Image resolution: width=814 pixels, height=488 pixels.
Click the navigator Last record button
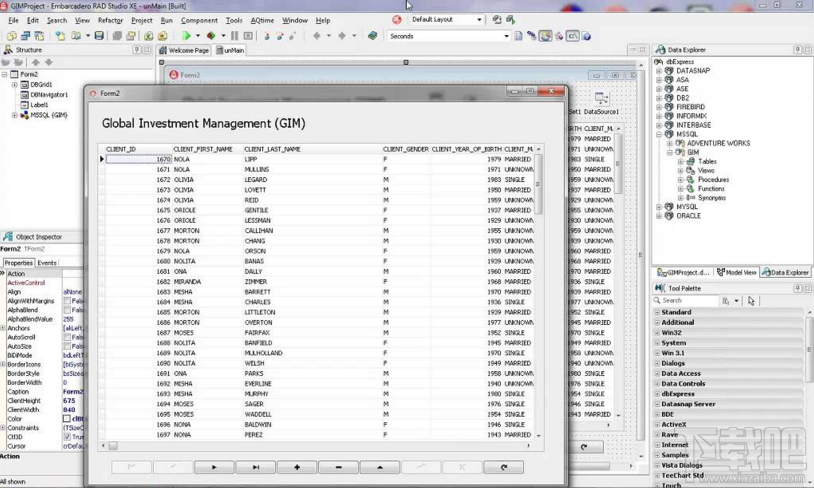coord(255,467)
